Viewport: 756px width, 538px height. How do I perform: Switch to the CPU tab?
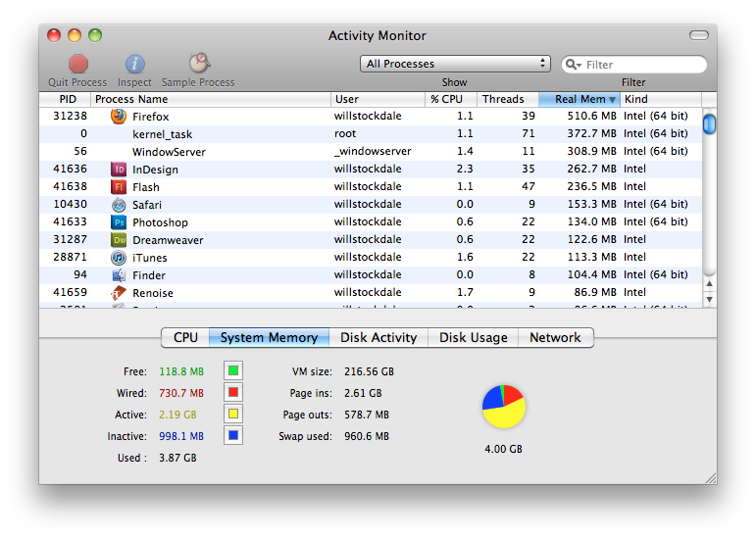coord(185,337)
